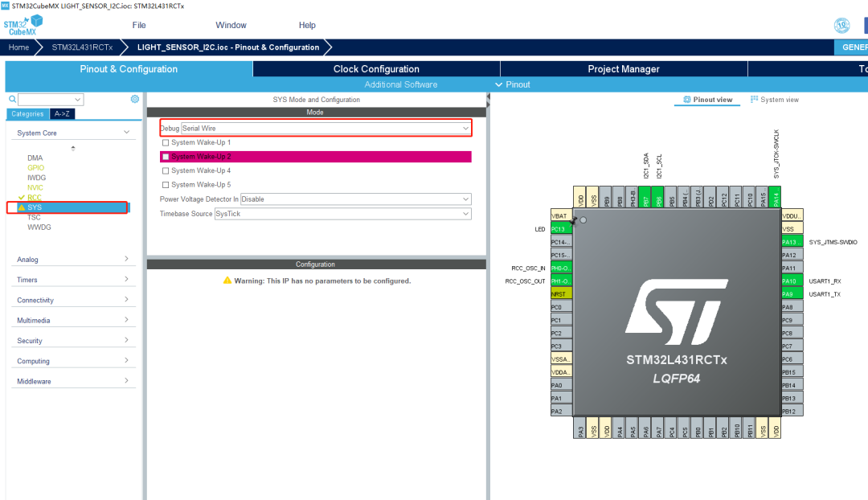Select the PA13 SWDIO pin on chip

coord(792,242)
